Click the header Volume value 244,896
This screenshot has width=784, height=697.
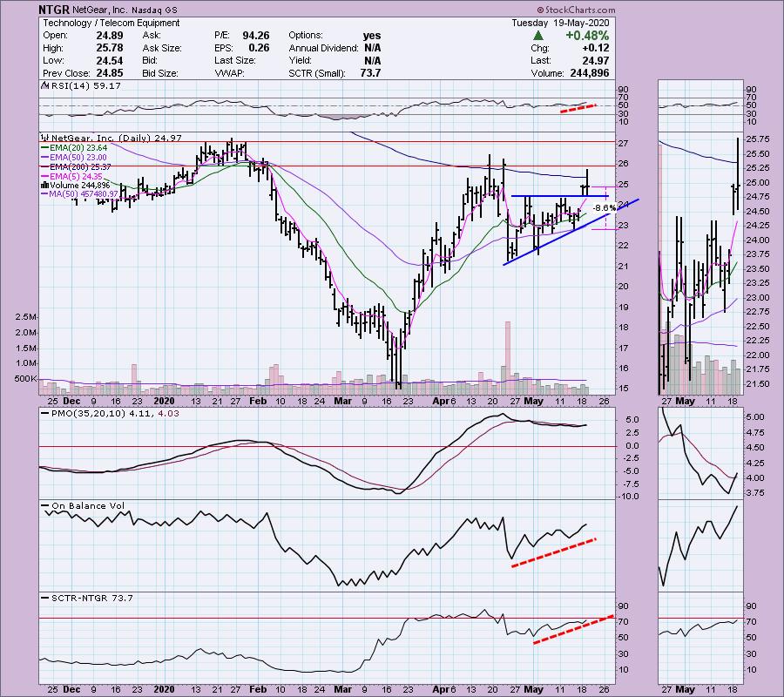[x=590, y=73]
